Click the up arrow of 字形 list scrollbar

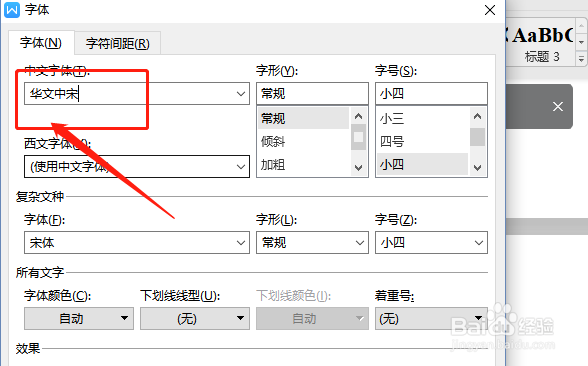pos(358,116)
